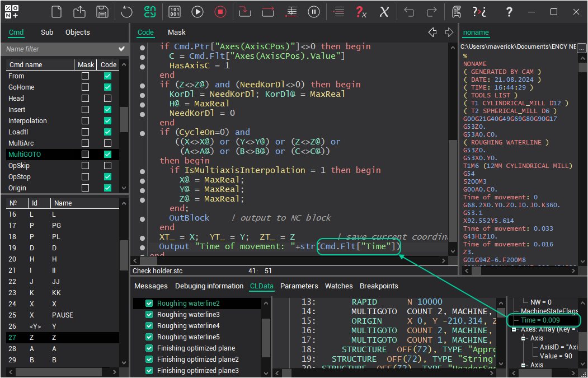Click the Save floppy disk icon
The image size is (588, 378).
[x=102, y=12]
